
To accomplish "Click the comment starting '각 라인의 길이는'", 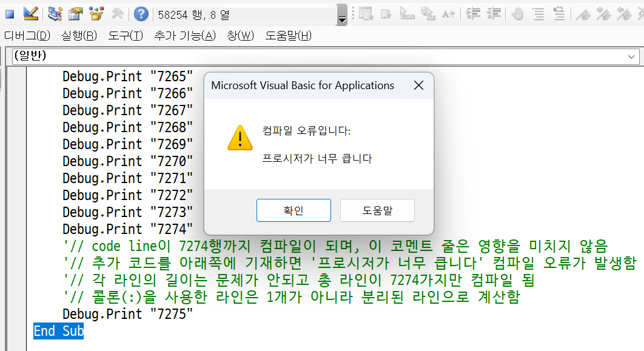I will [x=298, y=280].
